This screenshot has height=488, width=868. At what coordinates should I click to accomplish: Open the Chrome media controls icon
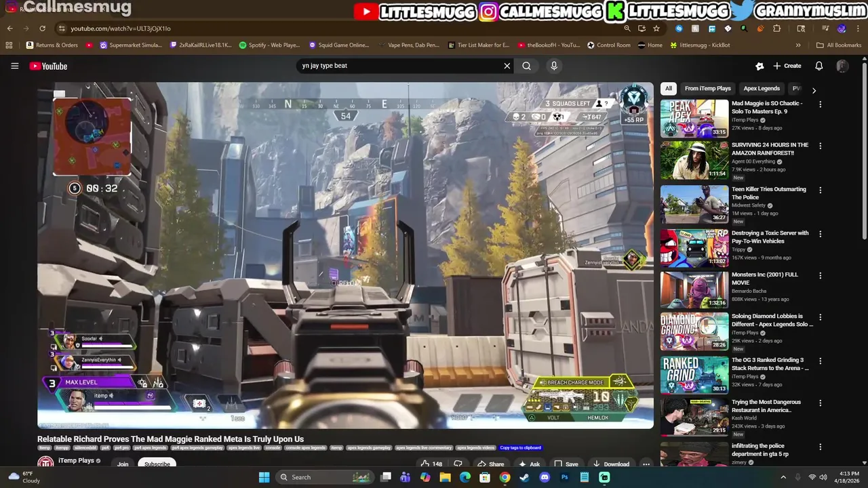coord(825,28)
